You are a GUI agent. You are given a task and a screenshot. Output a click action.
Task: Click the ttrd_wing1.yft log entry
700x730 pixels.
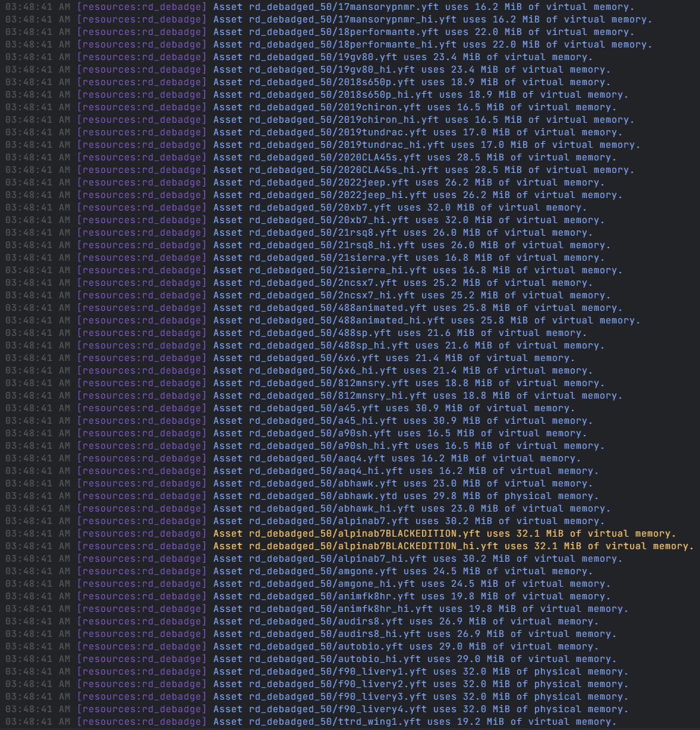tap(414, 722)
